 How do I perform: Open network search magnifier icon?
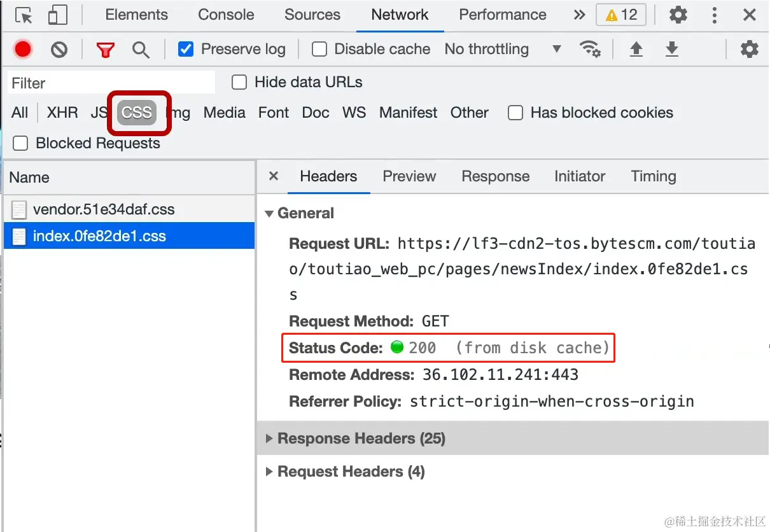(x=141, y=50)
